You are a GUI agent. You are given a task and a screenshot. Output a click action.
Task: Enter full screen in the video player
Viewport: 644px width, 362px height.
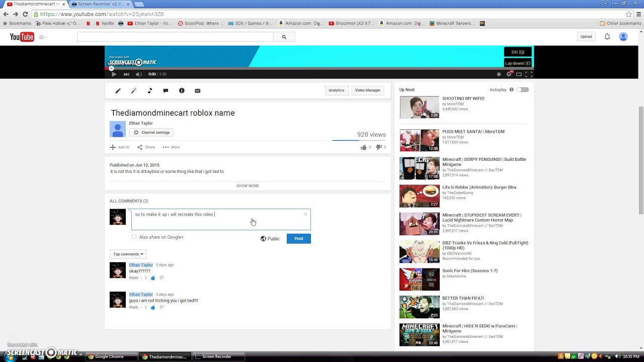(529, 74)
